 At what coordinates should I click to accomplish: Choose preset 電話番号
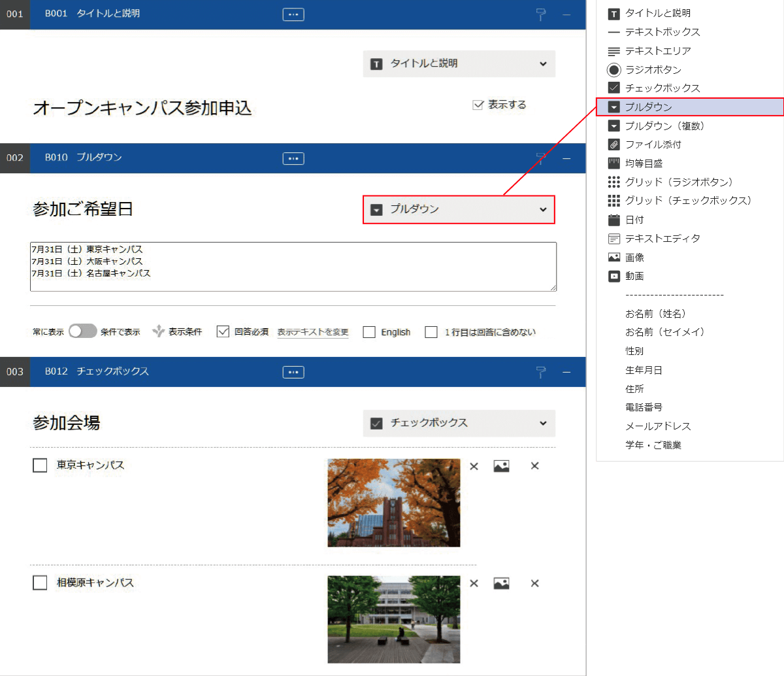pos(644,407)
